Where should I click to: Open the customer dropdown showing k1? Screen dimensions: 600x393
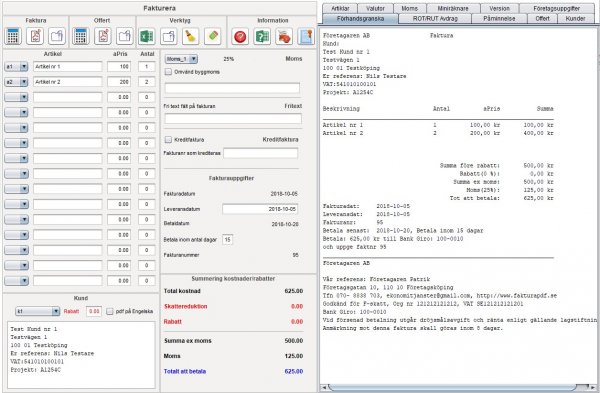(38, 311)
